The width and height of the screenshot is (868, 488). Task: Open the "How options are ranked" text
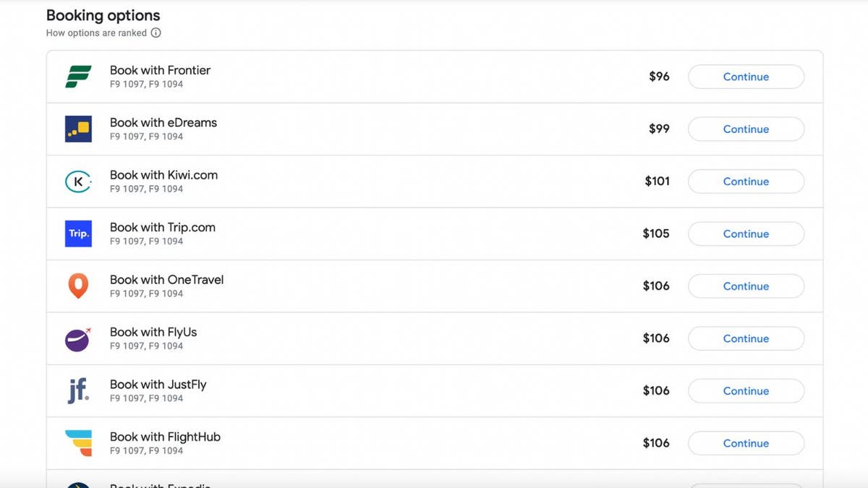pyautogui.click(x=96, y=33)
